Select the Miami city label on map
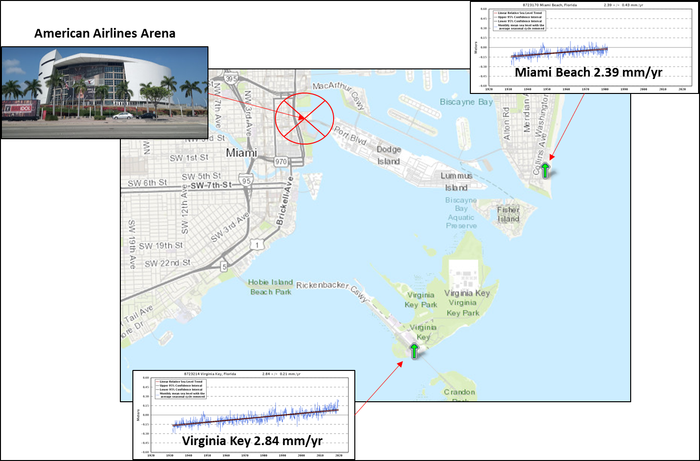 (243, 153)
